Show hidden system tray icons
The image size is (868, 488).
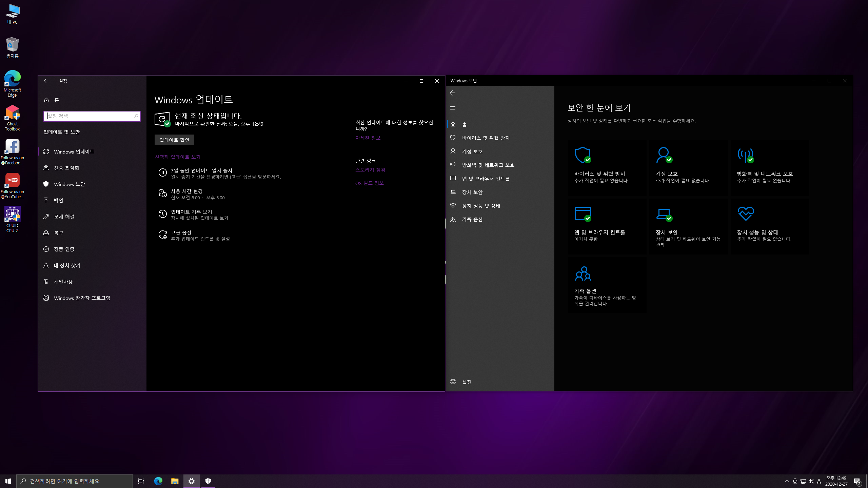[787, 481]
